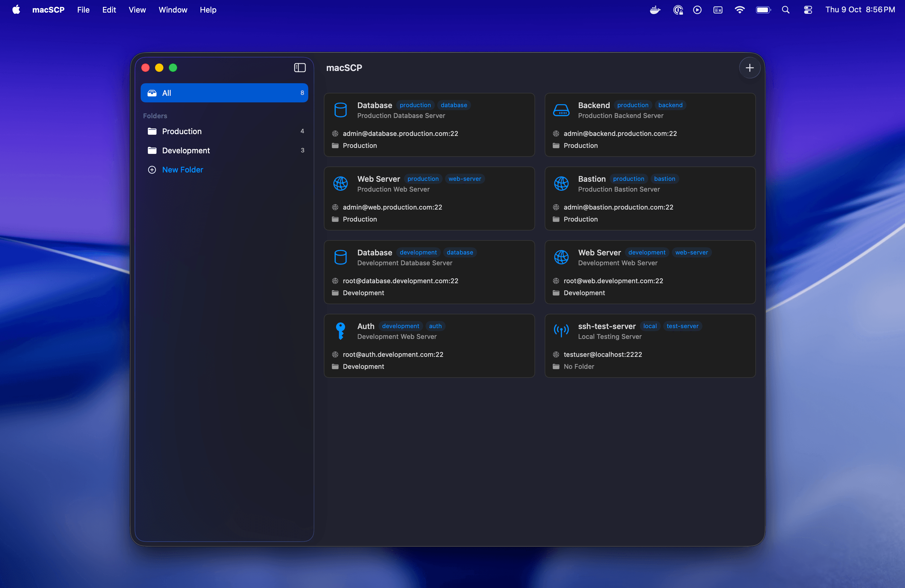The image size is (905, 588).
Task: Click the database icon on Production Database card
Action: [340, 110]
